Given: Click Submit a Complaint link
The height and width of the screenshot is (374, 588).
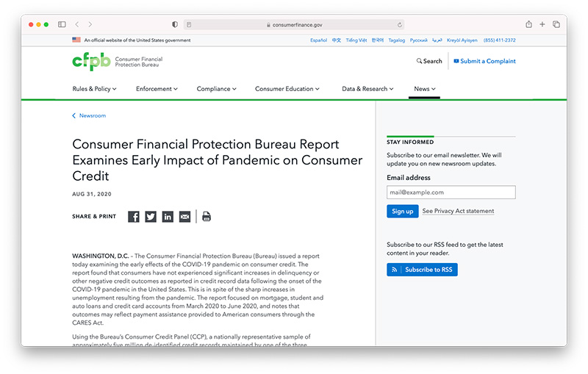Looking at the screenshot, I should click(x=484, y=61).
